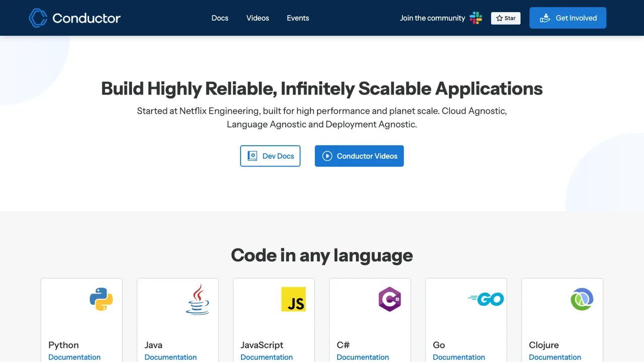
Task: Click the Go card title
Action: point(439,345)
